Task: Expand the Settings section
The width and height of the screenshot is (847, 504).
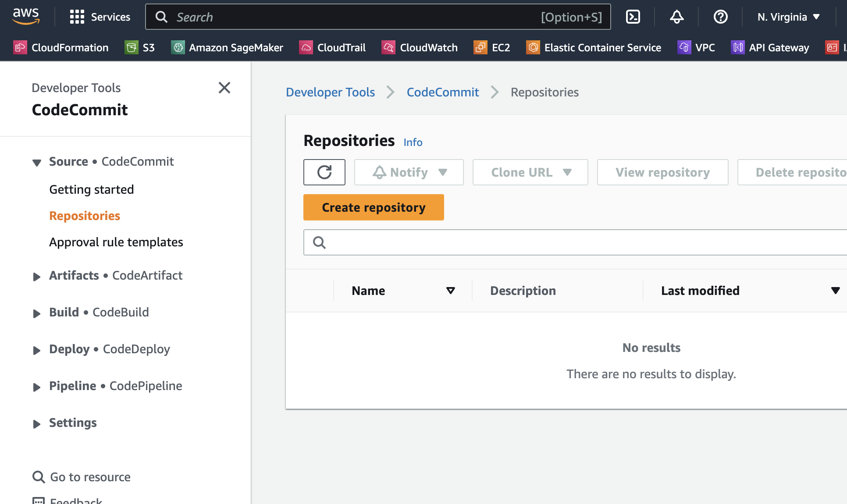Action: point(37,424)
